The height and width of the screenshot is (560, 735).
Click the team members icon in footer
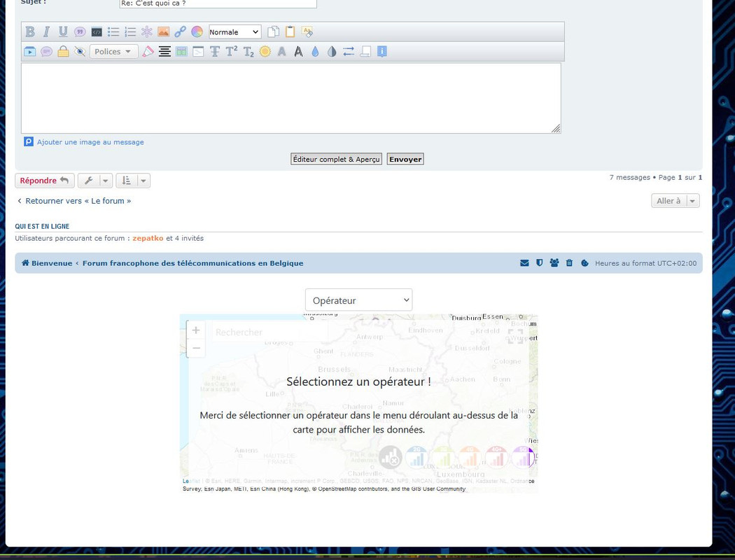(x=554, y=263)
